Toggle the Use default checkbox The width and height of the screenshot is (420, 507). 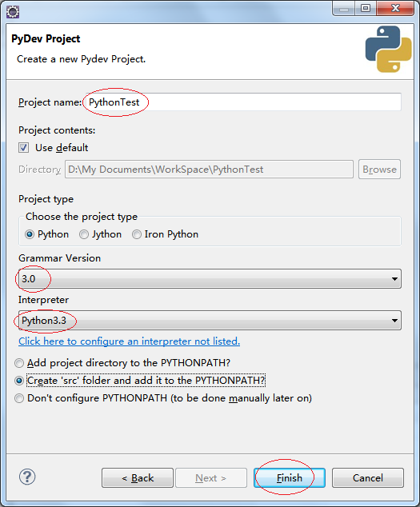(x=24, y=148)
